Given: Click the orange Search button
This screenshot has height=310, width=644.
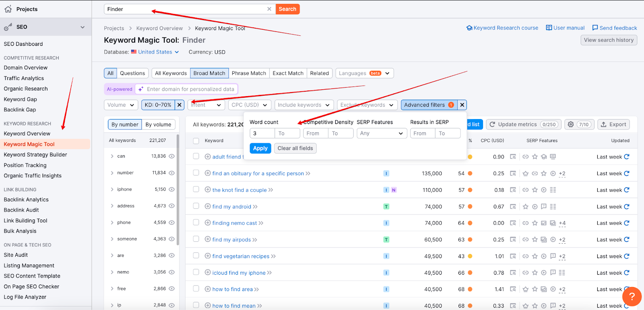Looking at the screenshot, I should tap(287, 9).
